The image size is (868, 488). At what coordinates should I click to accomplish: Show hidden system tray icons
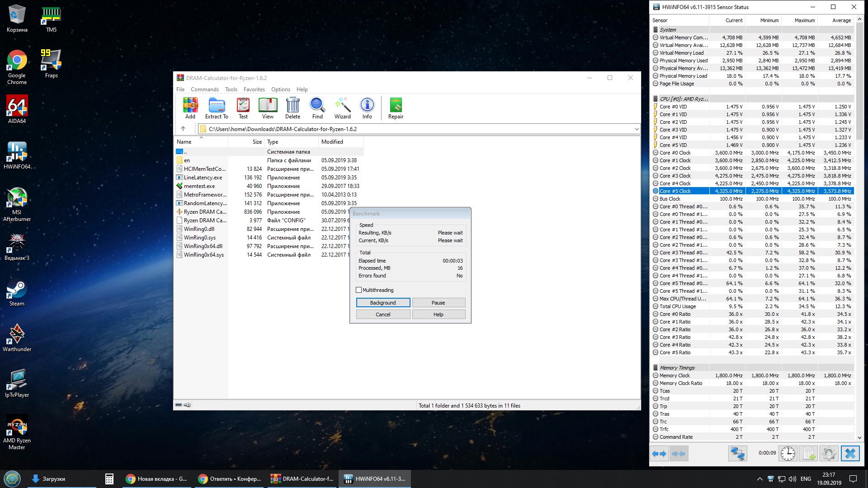(759, 479)
